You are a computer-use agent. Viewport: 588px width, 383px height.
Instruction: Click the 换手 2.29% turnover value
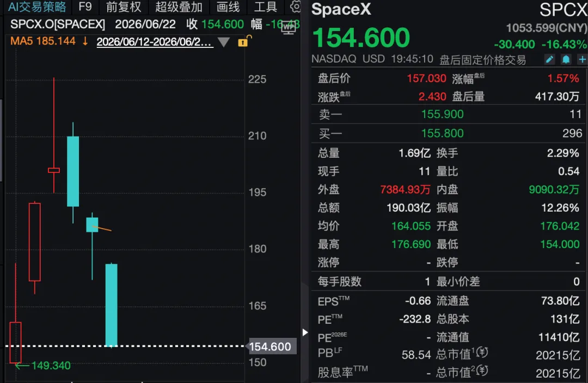tap(563, 153)
